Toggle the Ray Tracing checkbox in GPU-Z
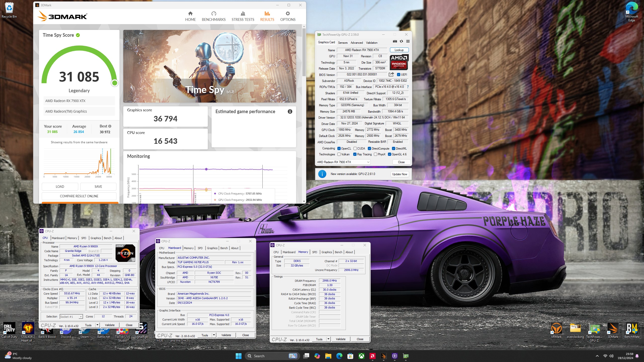Screen dimensions: 644x362 pyautogui.click(x=355, y=154)
